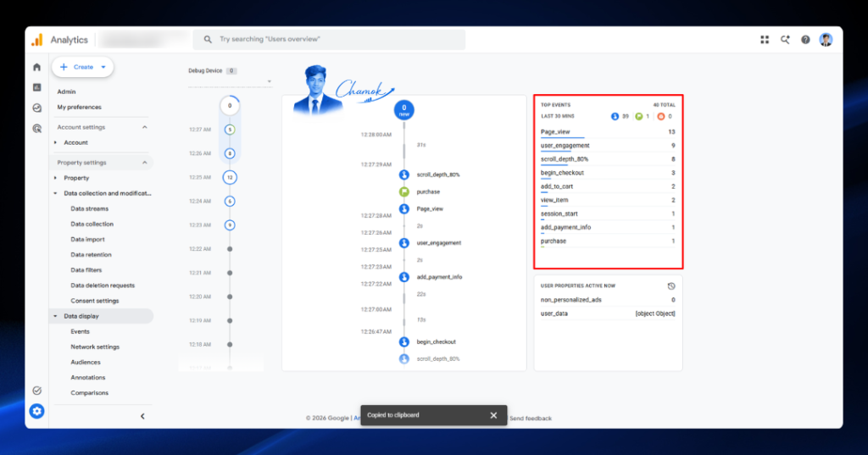Click the purchase event flag icon
Image resolution: width=868 pixels, height=455 pixels.
tap(404, 191)
